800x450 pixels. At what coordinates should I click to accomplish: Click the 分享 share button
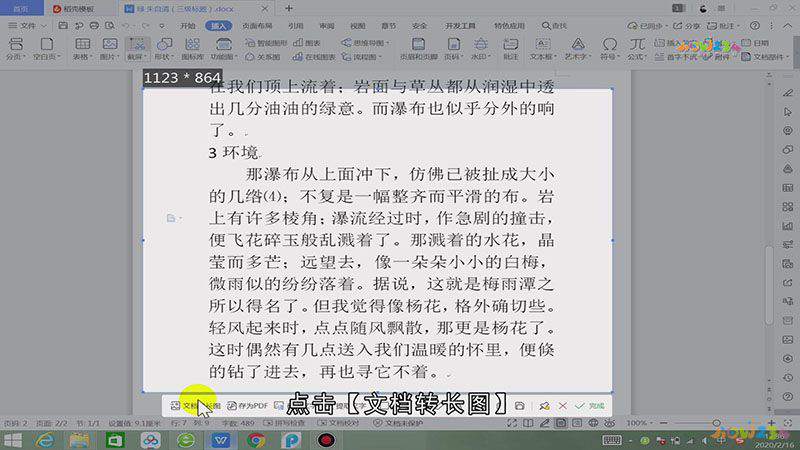pyautogui.click(x=687, y=26)
